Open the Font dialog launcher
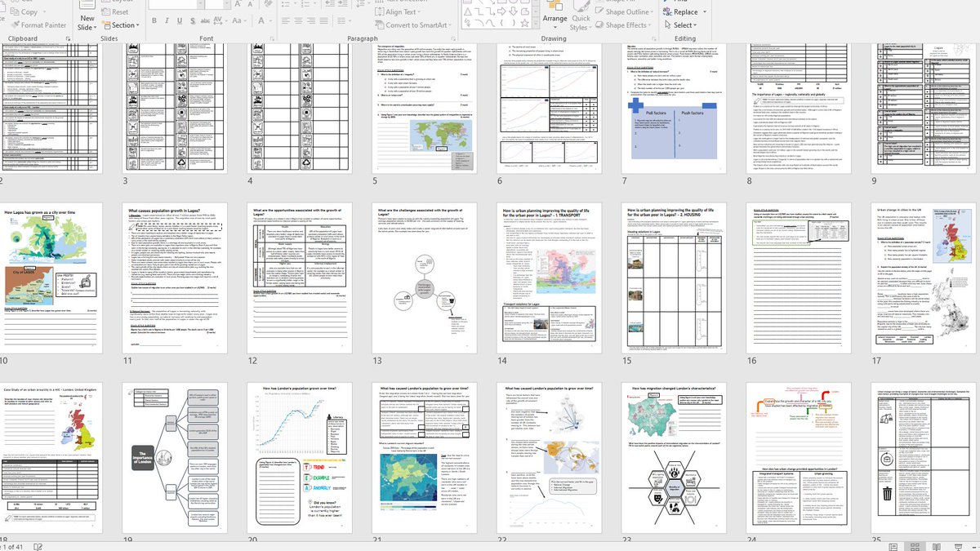Image resolution: width=980 pixels, height=551 pixels. coord(271,38)
